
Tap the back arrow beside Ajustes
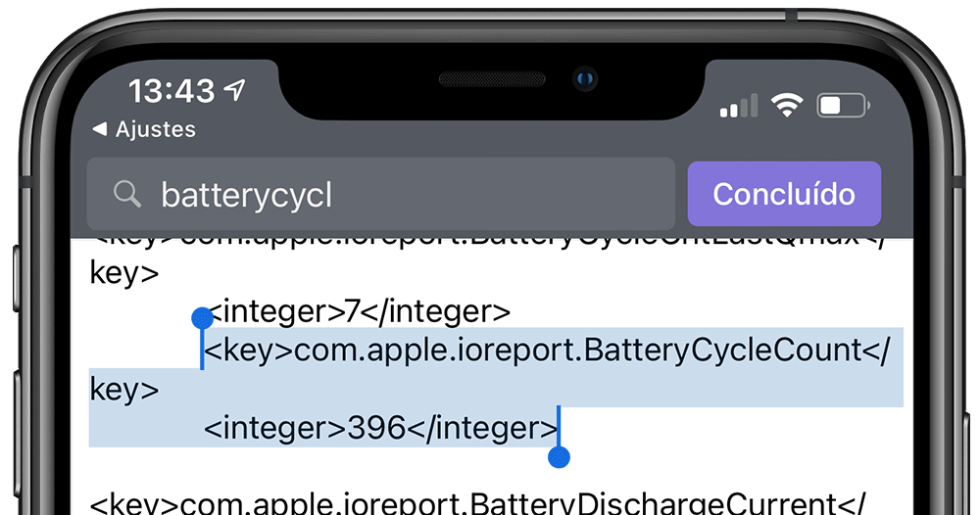click(x=99, y=129)
